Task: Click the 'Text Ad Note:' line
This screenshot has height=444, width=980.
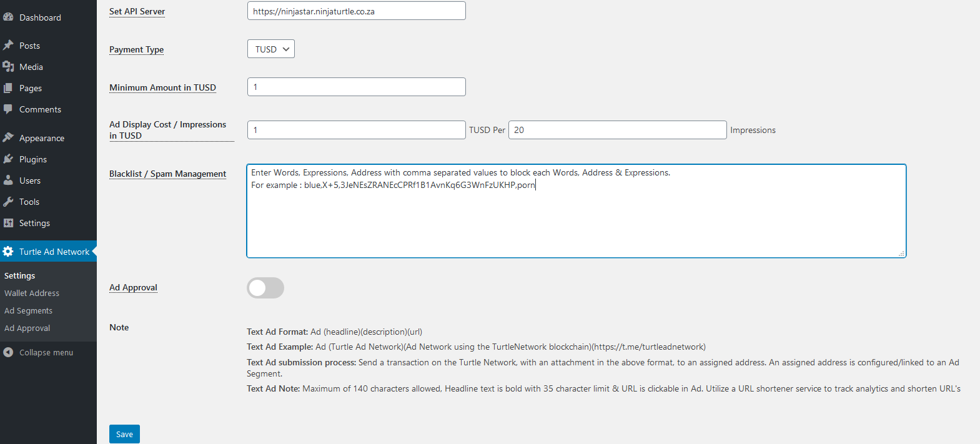Action: [x=604, y=388]
